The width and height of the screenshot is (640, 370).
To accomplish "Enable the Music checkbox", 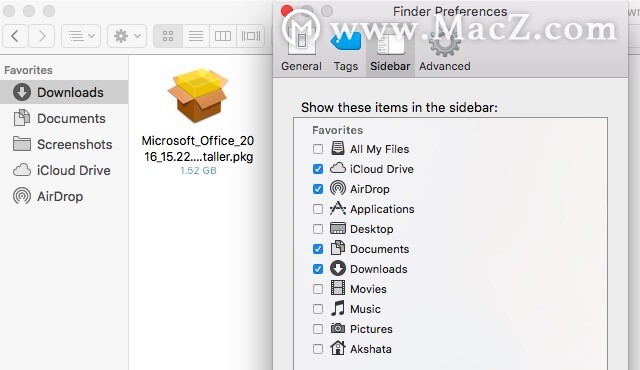I will click(x=318, y=309).
